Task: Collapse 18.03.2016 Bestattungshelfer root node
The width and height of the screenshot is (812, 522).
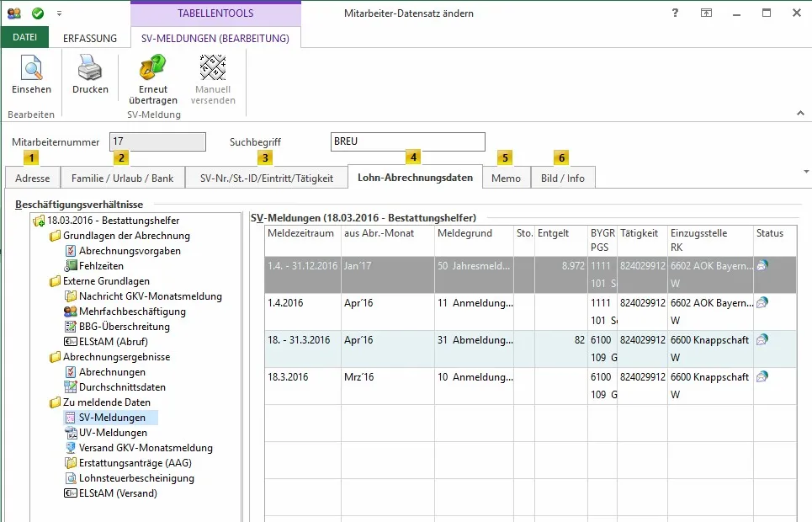Action: [x=38, y=221]
